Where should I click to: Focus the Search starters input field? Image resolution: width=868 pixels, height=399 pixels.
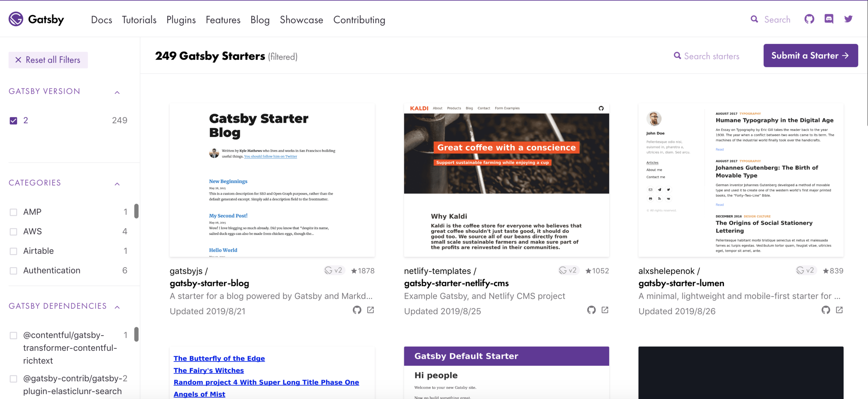[x=711, y=56]
